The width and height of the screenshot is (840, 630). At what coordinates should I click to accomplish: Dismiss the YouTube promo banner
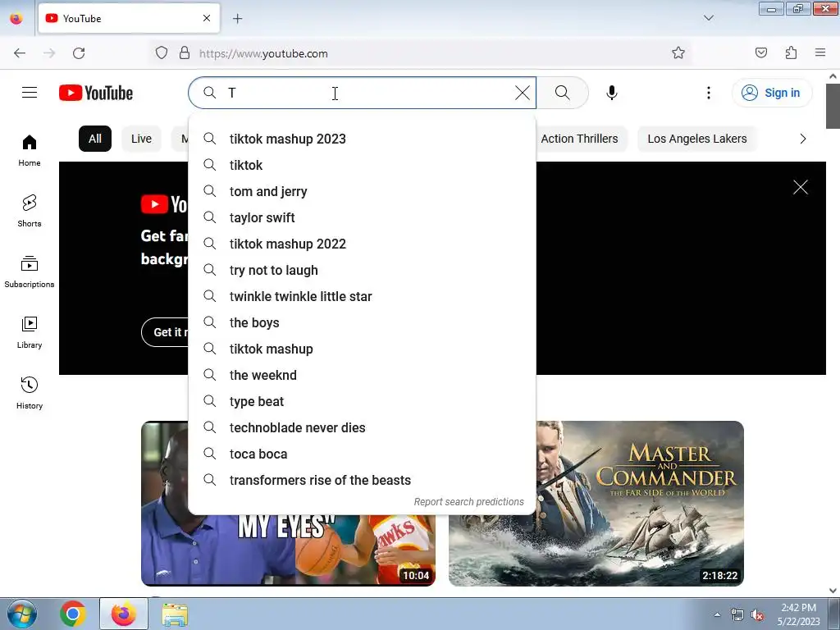tap(801, 187)
